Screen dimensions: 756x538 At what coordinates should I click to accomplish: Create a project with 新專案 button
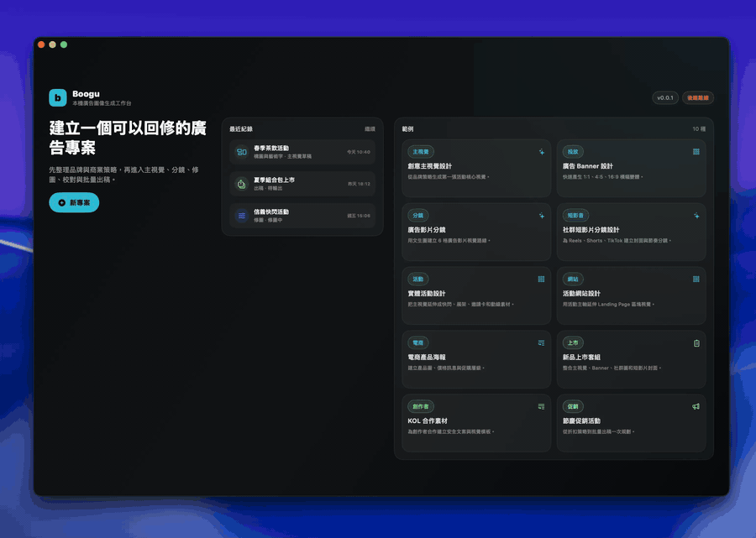point(74,203)
